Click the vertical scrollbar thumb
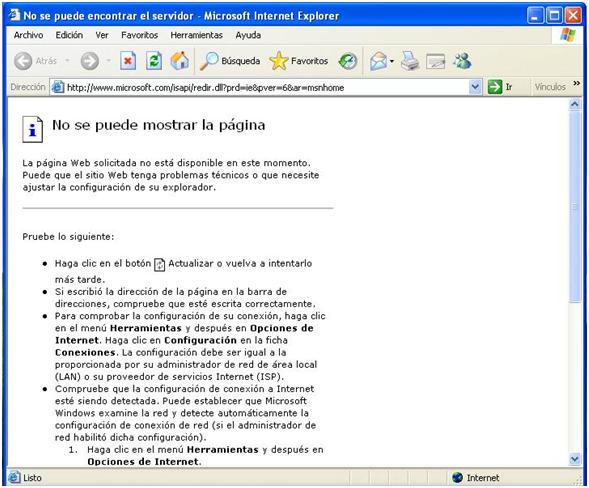 point(574,207)
